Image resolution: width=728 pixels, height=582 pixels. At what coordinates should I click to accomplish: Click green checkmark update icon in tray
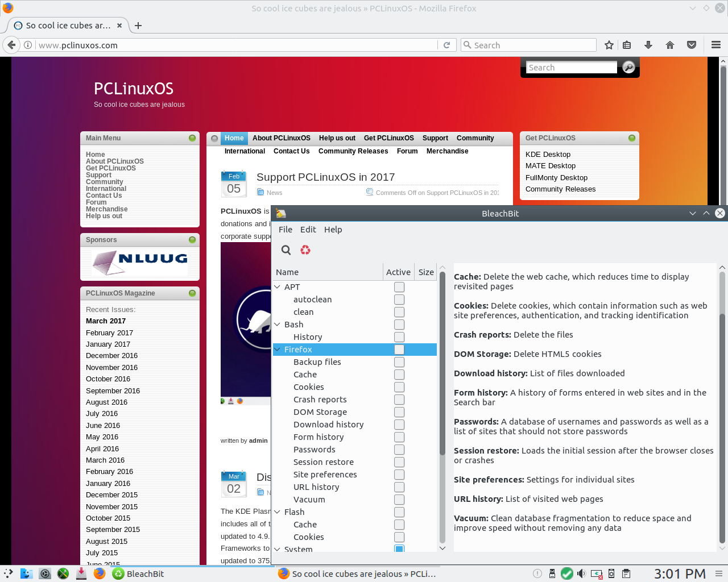567,573
